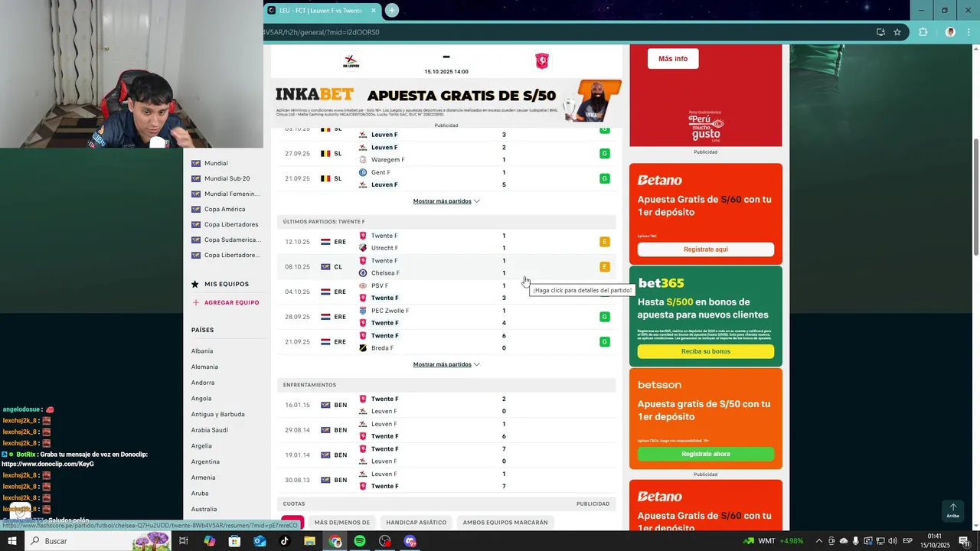Open the Twente F vs Chelsea F match

click(446, 267)
